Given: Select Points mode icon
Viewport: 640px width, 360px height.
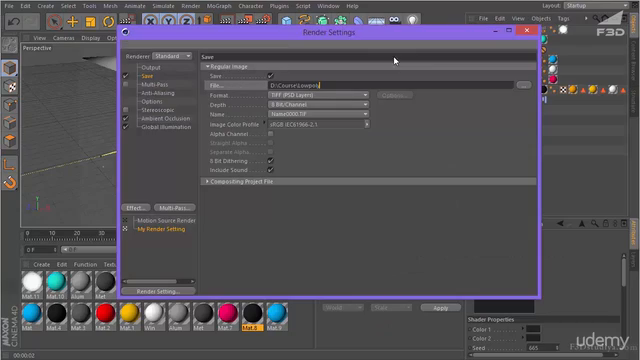Looking at the screenshot, I should tap(10, 105).
